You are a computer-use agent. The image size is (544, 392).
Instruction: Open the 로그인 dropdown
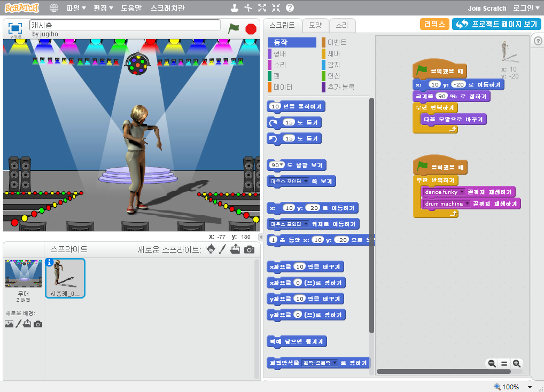[x=526, y=8]
